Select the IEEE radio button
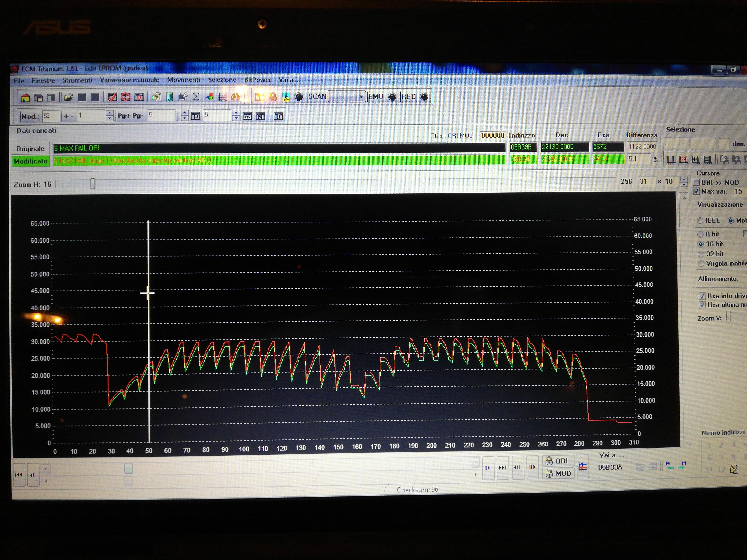747x560 pixels. 700,220
